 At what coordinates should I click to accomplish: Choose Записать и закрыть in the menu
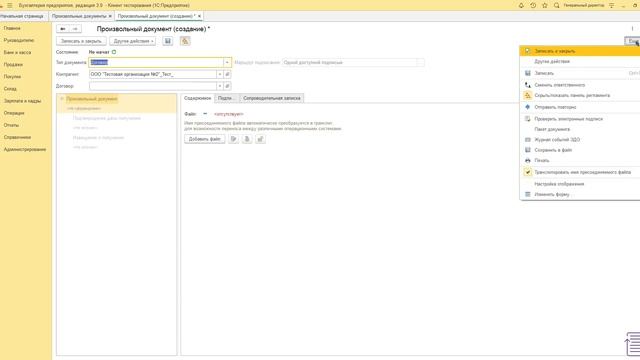[580, 51]
